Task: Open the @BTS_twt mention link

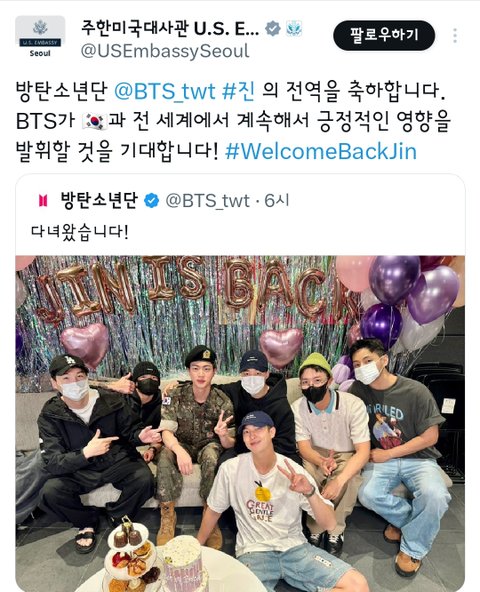Action: [x=164, y=92]
